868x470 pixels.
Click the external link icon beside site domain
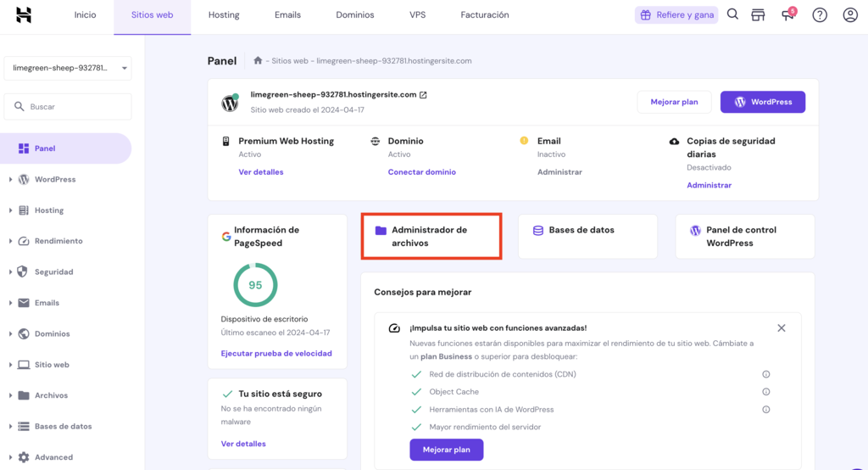(424, 95)
